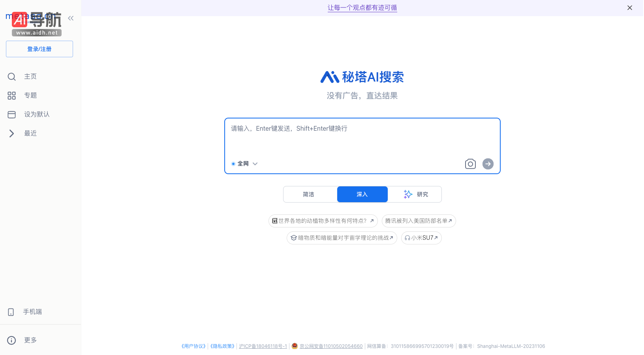
Task: Select the 深入 in-depth search mode
Action: coord(362,194)
